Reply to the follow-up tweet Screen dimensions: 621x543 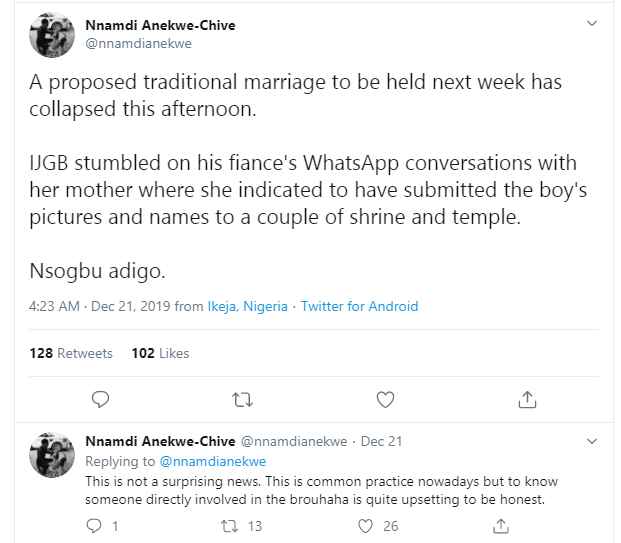[x=94, y=526]
